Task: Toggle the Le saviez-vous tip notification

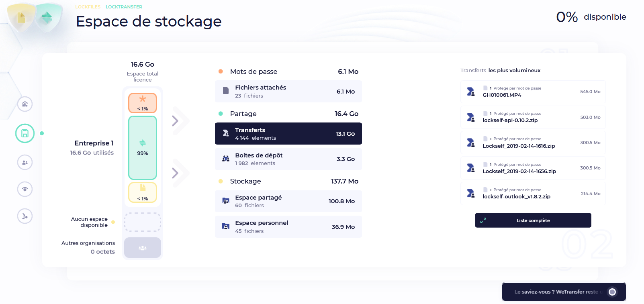Action: coord(612,292)
